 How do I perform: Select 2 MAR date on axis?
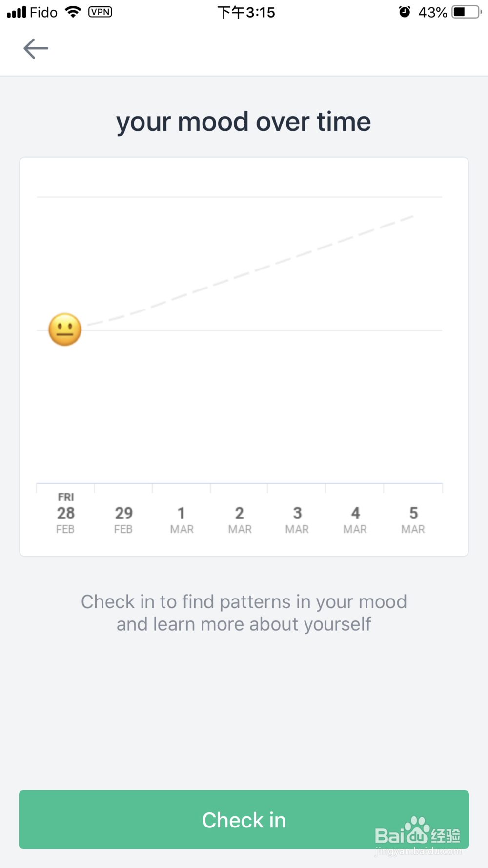tap(240, 519)
